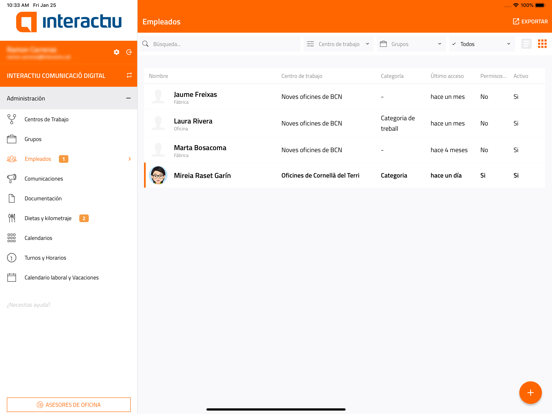
Task: Click Jaume Freixas's placeholder avatar
Action: click(158, 96)
